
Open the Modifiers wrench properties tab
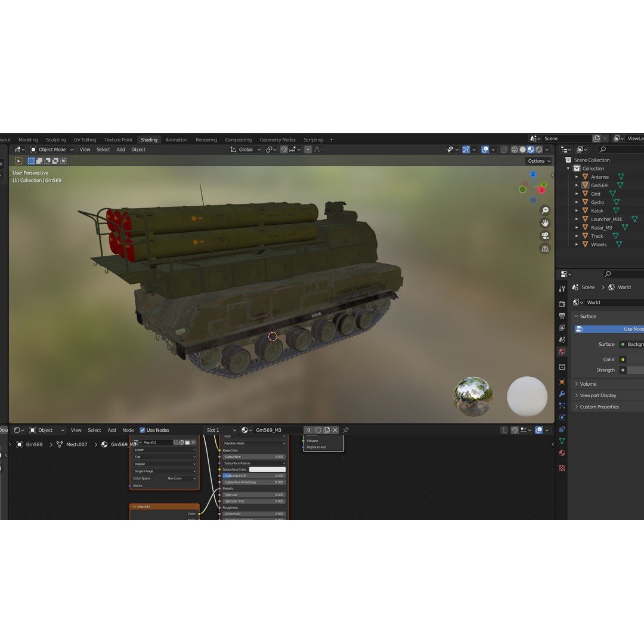click(x=562, y=394)
